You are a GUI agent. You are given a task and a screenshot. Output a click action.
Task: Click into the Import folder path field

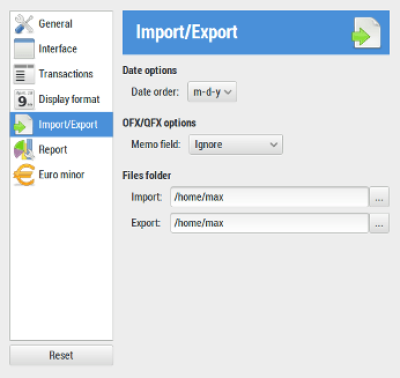tap(269, 197)
